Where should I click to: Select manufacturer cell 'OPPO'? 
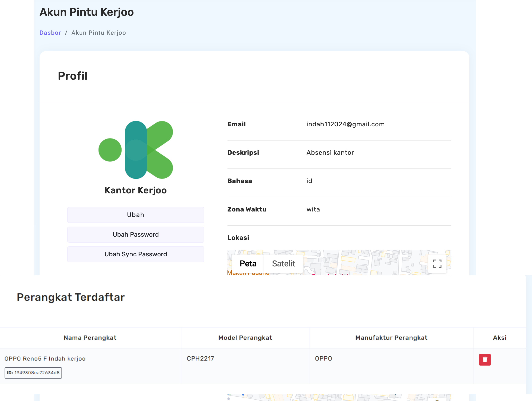point(323,359)
